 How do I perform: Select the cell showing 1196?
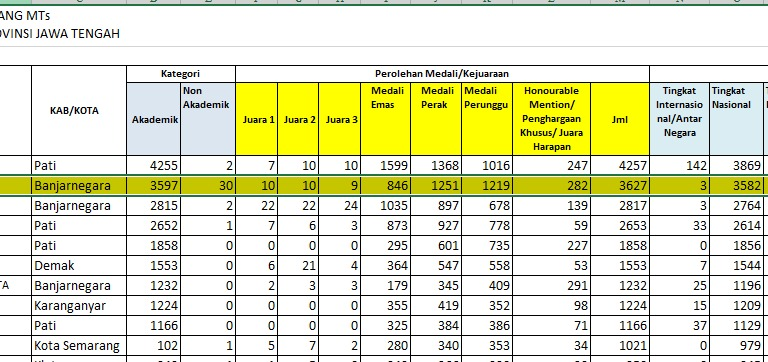coord(737,286)
